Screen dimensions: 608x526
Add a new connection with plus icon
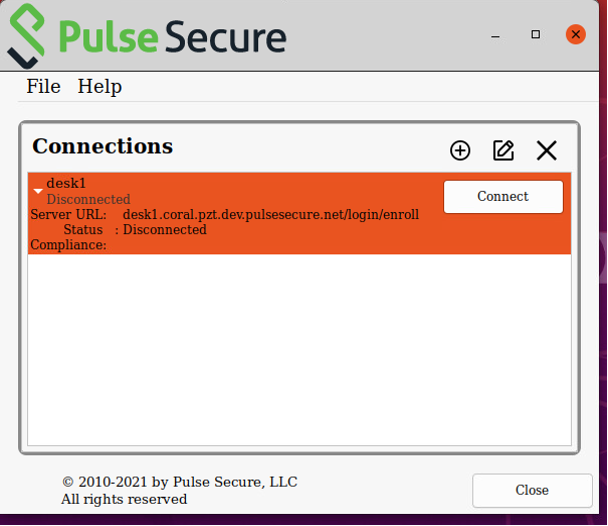click(x=460, y=150)
